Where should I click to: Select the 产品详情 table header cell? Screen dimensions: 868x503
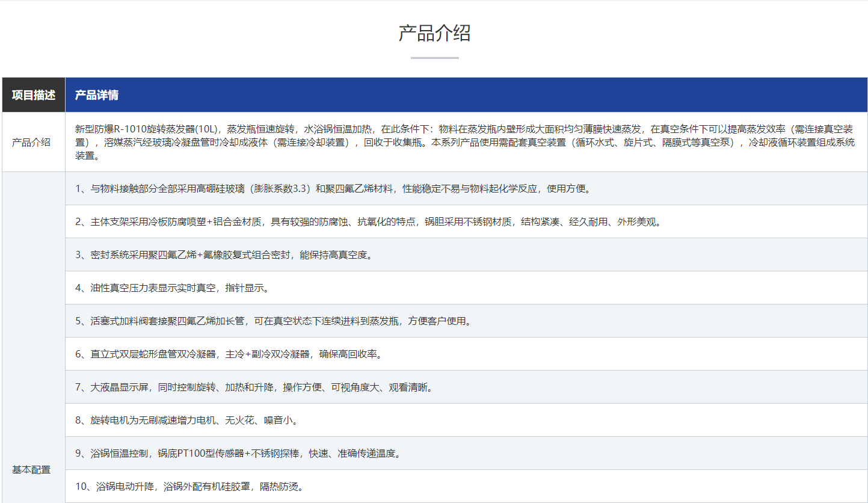[96, 95]
